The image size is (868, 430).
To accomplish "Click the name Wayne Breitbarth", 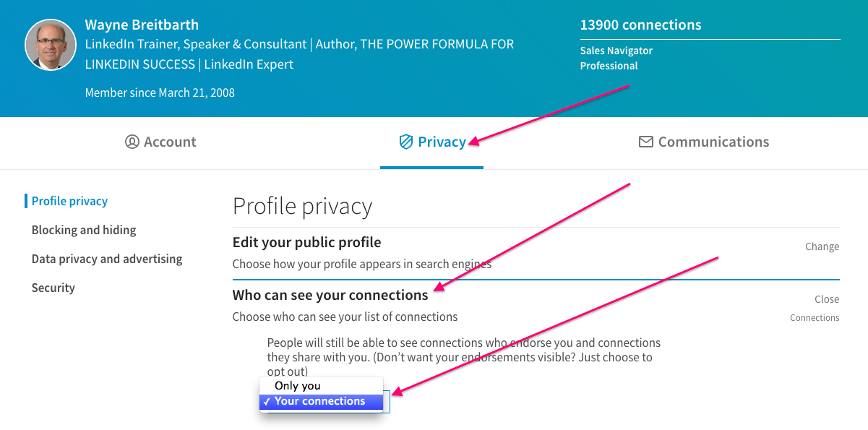I will click(x=142, y=24).
